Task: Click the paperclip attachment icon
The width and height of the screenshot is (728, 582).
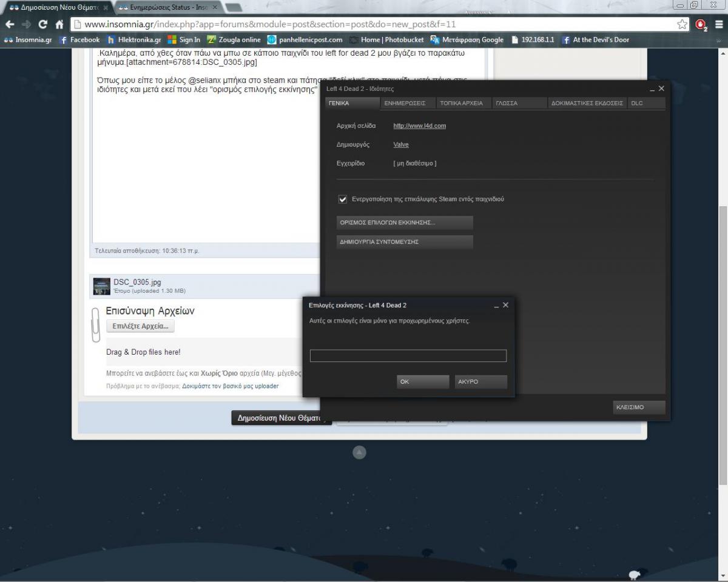Action: (x=95, y=325)
